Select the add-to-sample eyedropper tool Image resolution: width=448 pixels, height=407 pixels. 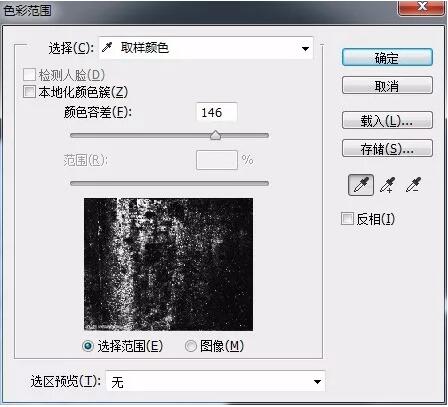tap(388, 185)
